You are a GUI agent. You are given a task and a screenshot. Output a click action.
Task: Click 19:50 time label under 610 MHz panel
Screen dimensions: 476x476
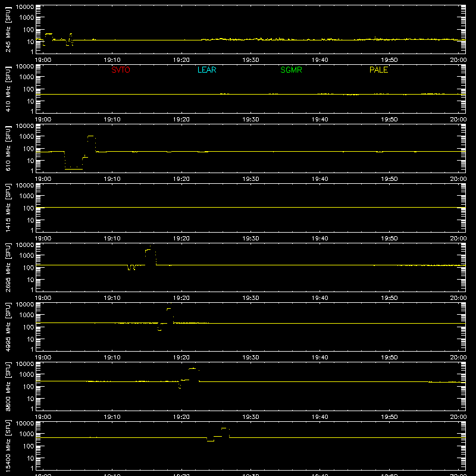[x=389, y=179]
